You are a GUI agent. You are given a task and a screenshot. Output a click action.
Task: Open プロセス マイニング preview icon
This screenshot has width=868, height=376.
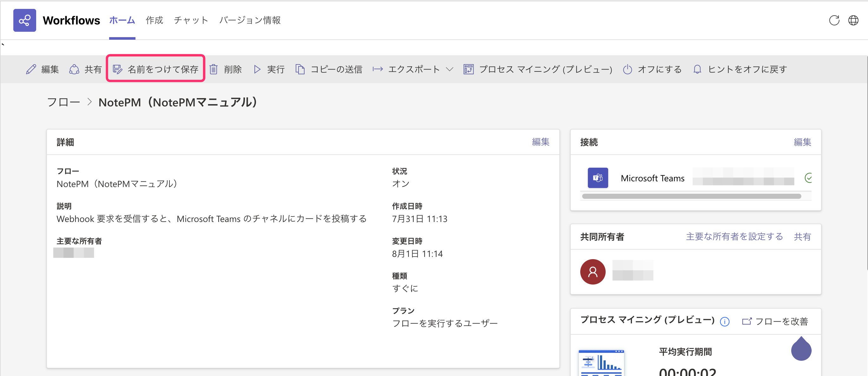468,69
